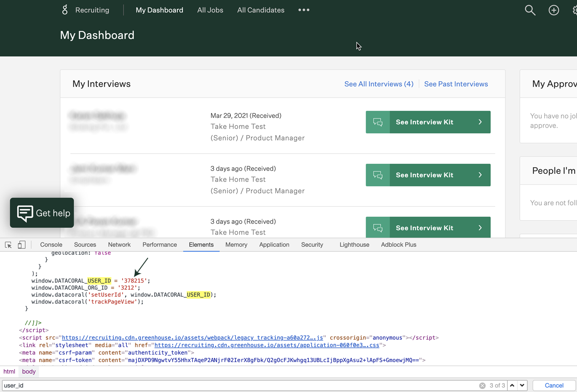Open the search magnifier icon

coord(530,10)
